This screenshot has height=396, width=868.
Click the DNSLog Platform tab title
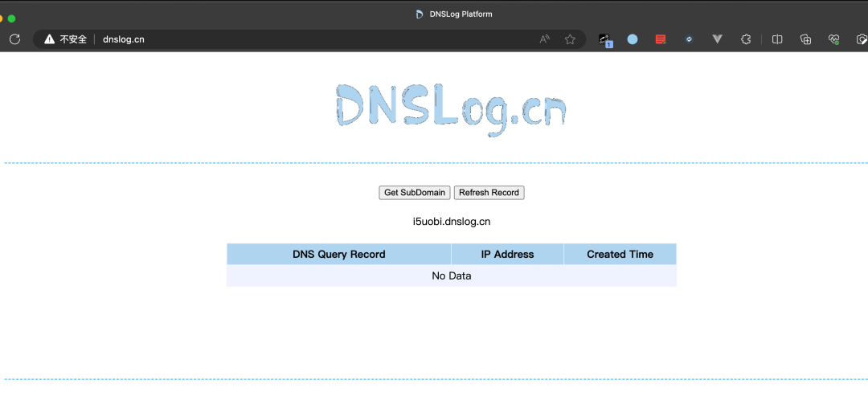point(461,14)
